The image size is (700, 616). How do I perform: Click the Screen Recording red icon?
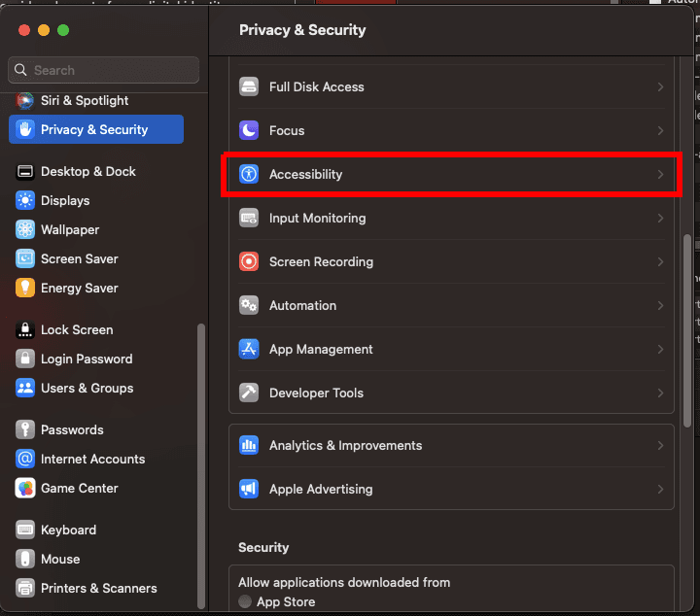coord(249,261)
